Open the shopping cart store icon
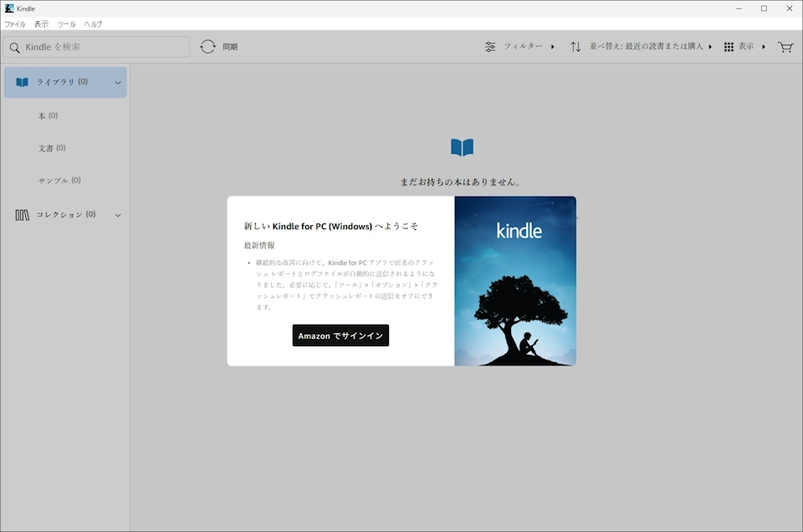 (x=785, y=47)
